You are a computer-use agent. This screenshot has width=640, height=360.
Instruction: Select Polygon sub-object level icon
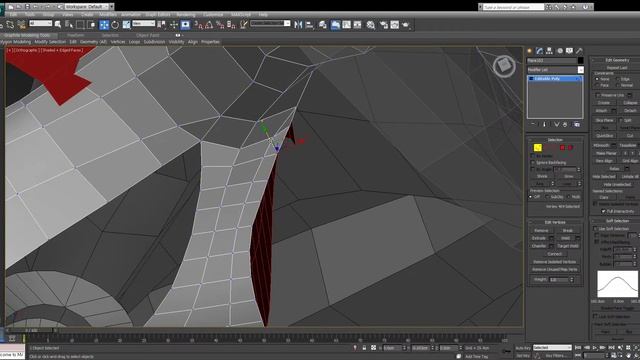(x=562, y=147)
